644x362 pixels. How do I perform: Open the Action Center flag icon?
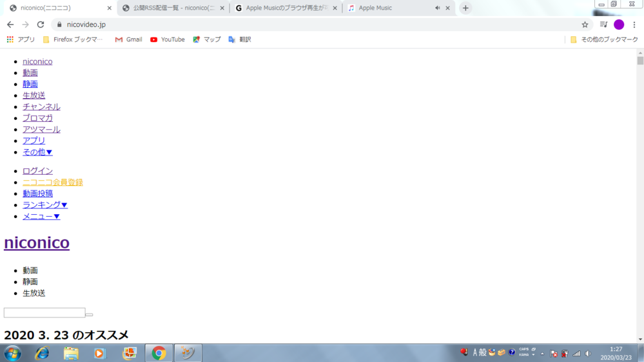coord(554,354)
